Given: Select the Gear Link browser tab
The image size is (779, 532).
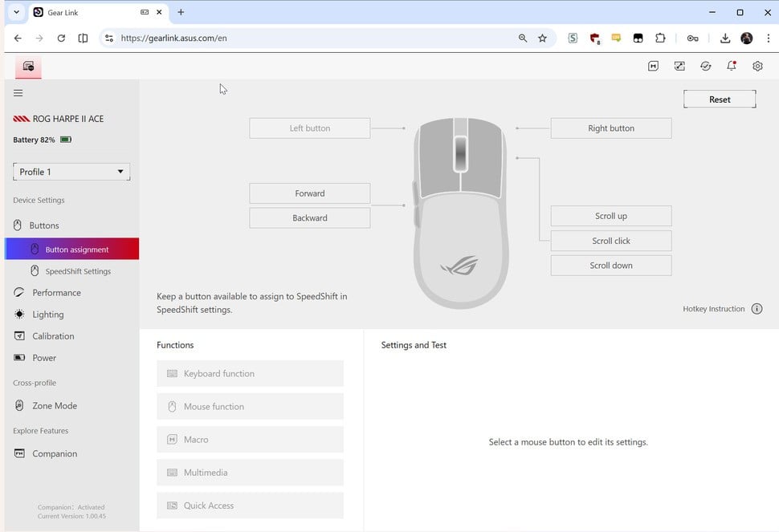Looking at the screenshot, I should pos(97,12).
